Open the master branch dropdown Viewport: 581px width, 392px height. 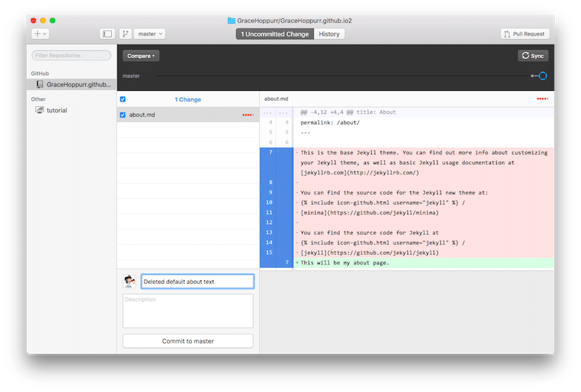[x=151, y=34]
